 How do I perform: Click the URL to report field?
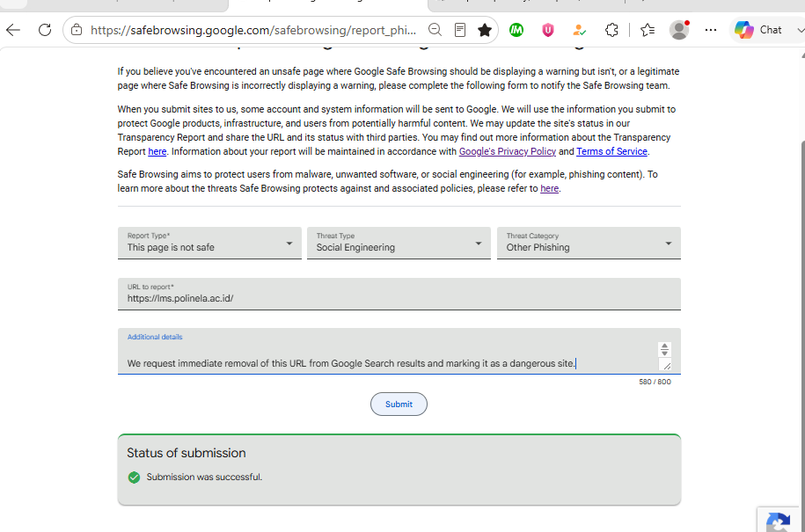point(399,294)
